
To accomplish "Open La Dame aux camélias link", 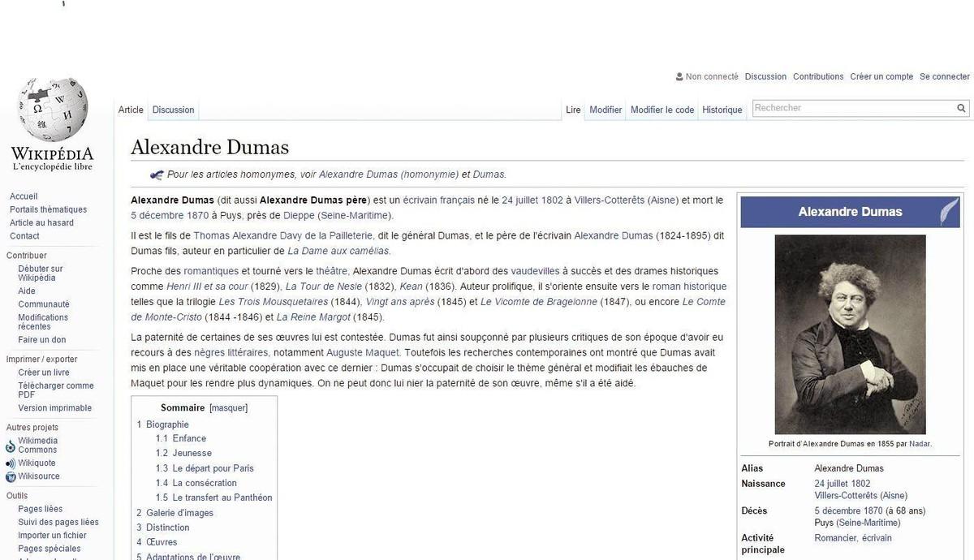I will click(x=338, y=251).
